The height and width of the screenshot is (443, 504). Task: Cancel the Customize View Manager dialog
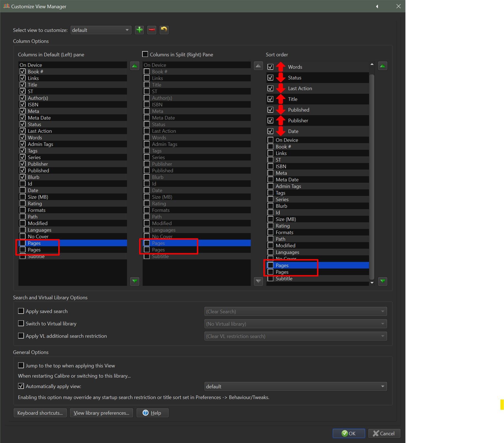click(x=384, y=433)
